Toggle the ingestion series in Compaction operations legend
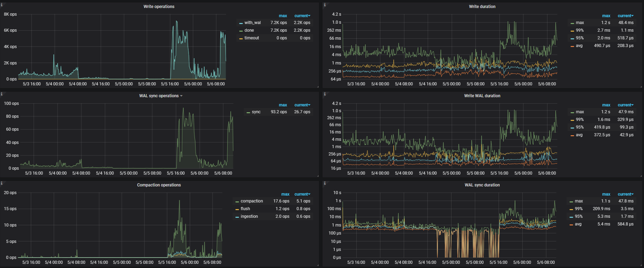 [249, 216]
